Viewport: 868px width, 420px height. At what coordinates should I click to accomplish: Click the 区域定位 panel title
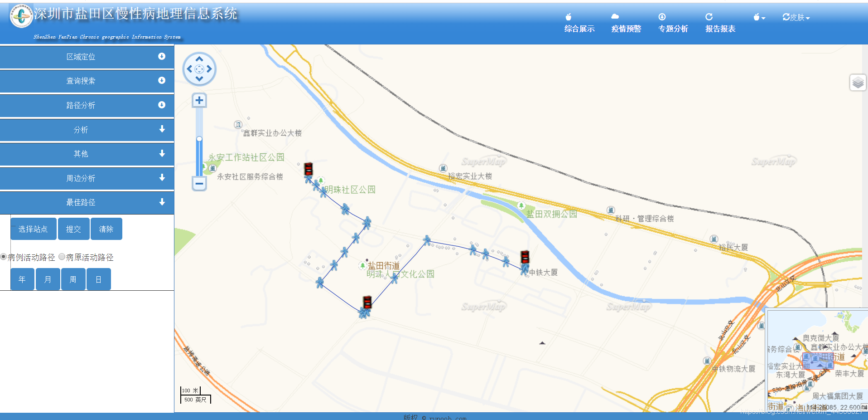coord(81,57)
